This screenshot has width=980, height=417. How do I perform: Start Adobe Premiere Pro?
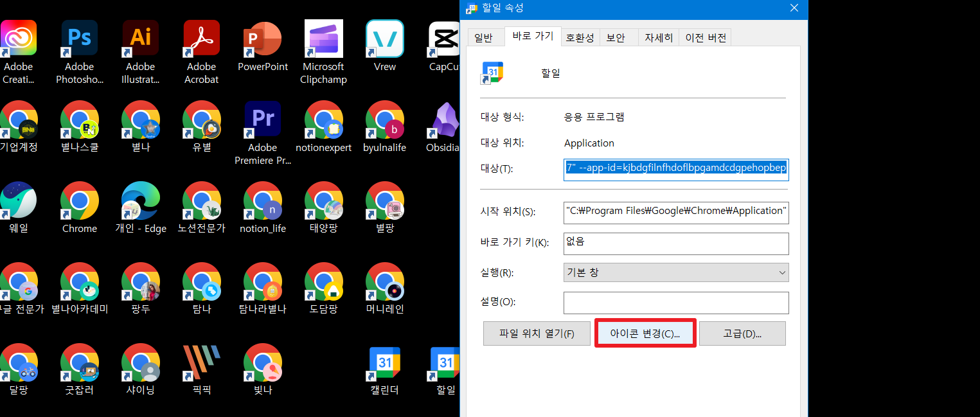click(x=262, y=119)
